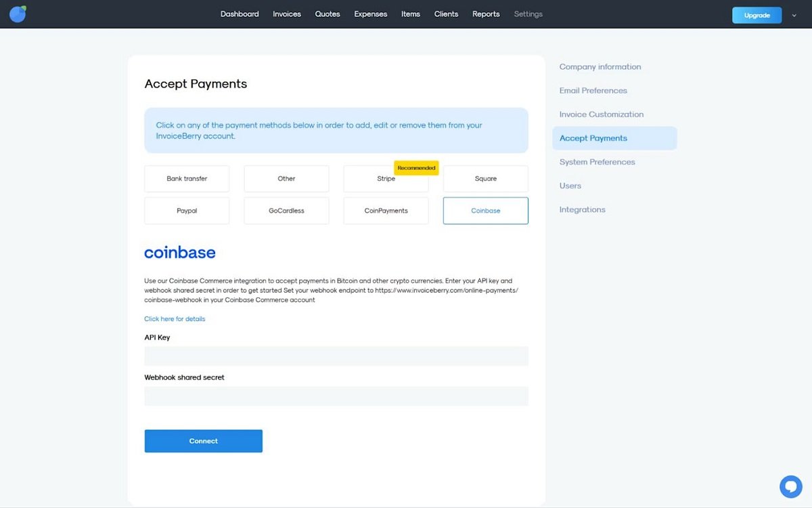Select the Other payment option
Viewport: 812px width, 508px height.
tap(286, 178)
